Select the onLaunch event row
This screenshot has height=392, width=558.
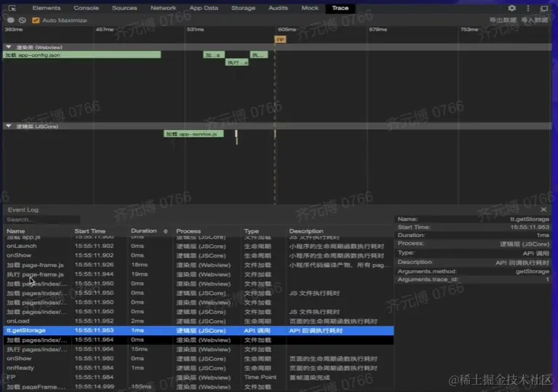[x=199, y=246]
